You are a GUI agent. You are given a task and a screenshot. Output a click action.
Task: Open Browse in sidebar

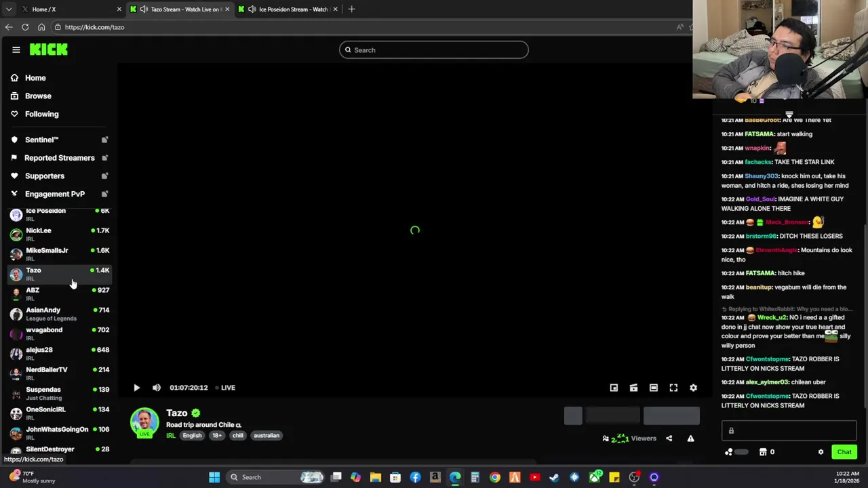[x=38, y=96]
